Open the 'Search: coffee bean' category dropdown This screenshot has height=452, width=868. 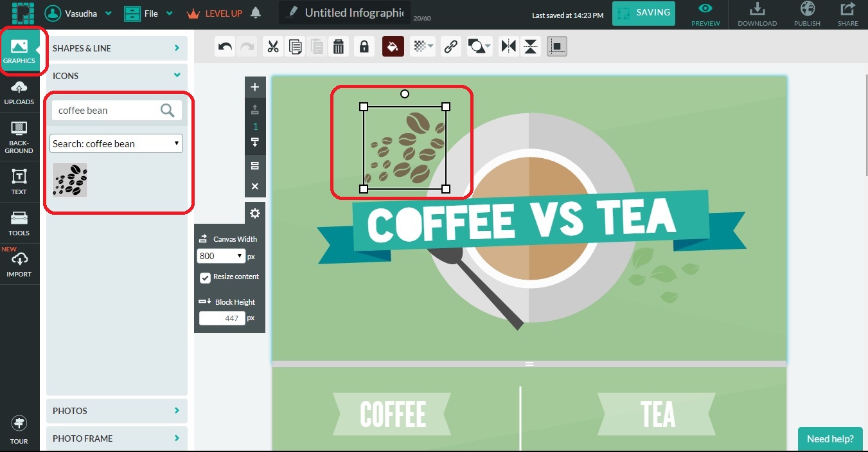(116, 143)
